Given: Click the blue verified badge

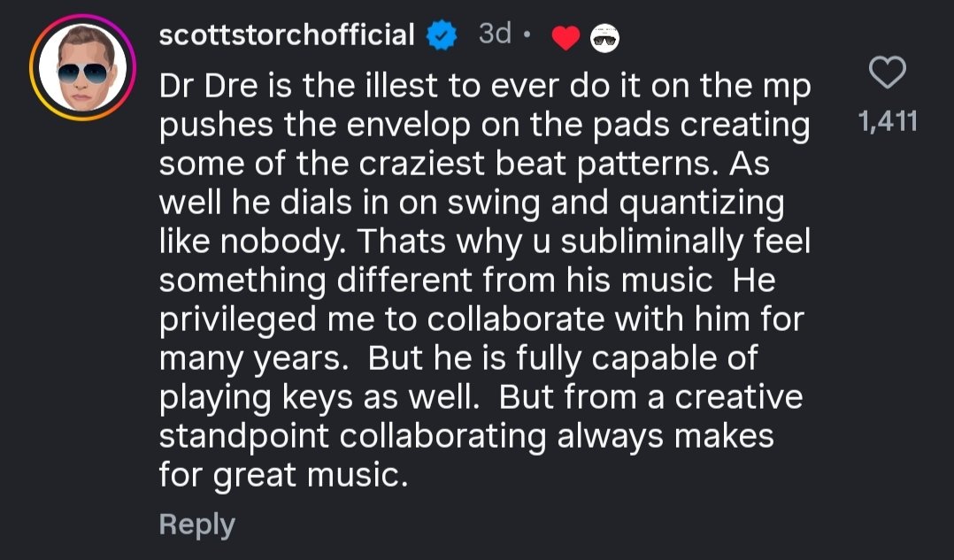Looking at the screenshot, I should pyautogui.click(x=441, y=35).
